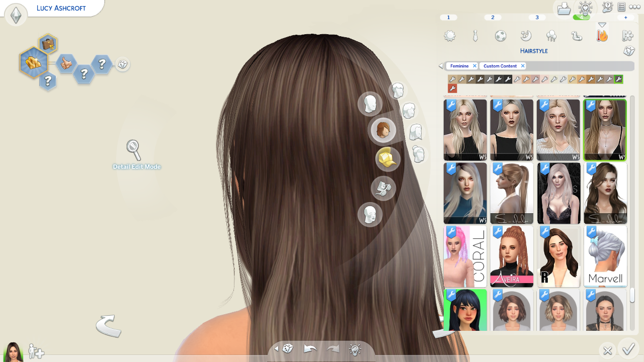This screenshot has height=362, width=644.
Task: Click the Detail Edit Mode magnifier
Action: click(x=134, y=150)
